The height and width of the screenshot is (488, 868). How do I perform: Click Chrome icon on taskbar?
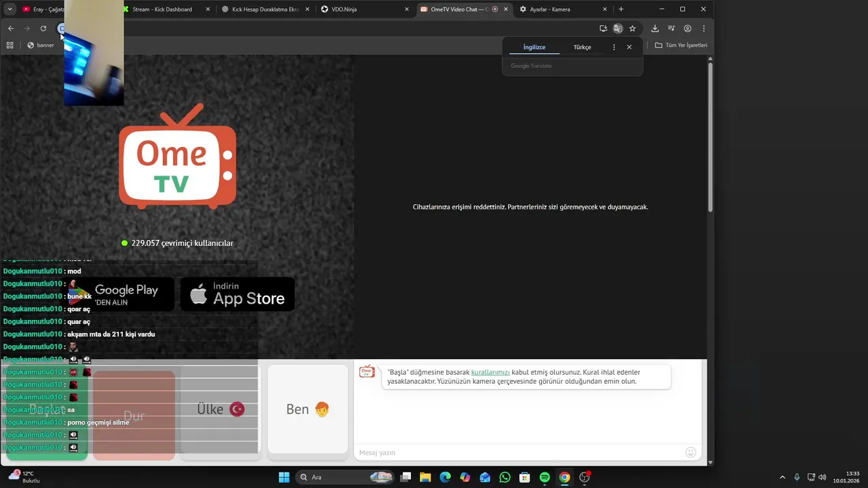coord(564,477)
